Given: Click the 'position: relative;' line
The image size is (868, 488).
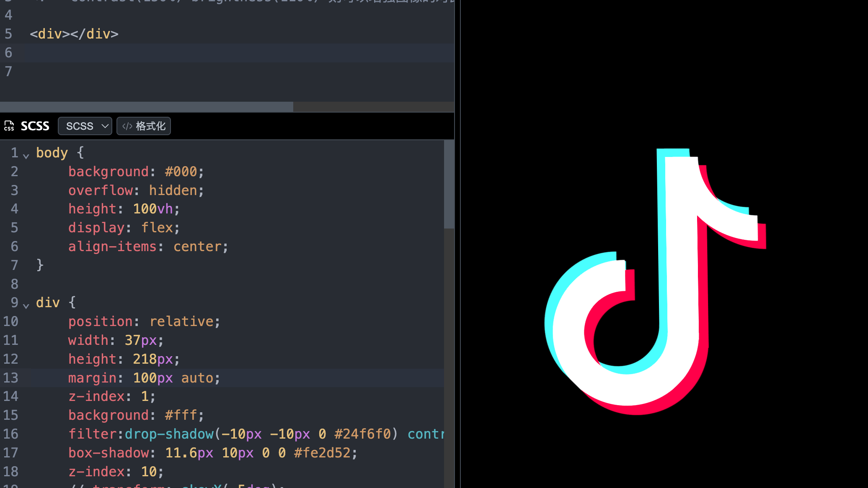Looking at the screenshot, I should tap(144, 321).
